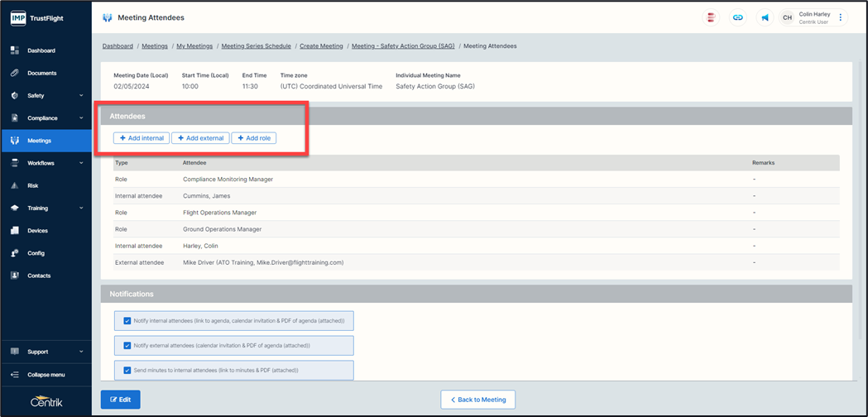Click the Risk warning triangle icon
The width and height of the screenshot is (868, 417).
tap(15, 185)
